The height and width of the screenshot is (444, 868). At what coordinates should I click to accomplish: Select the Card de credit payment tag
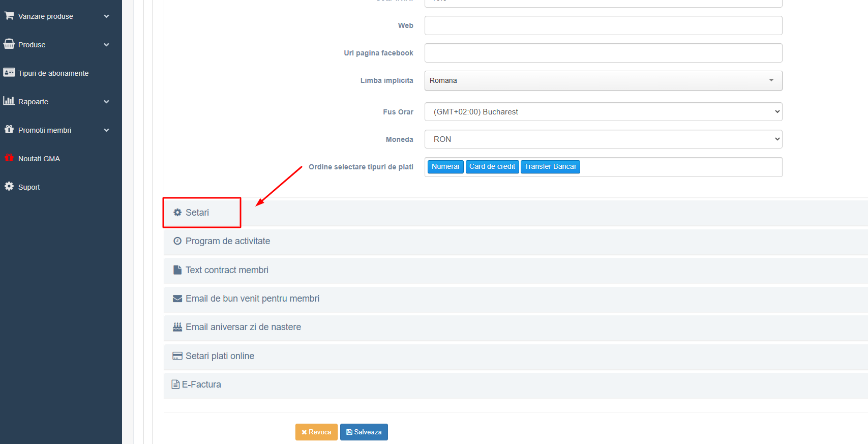tap(492, 167)
